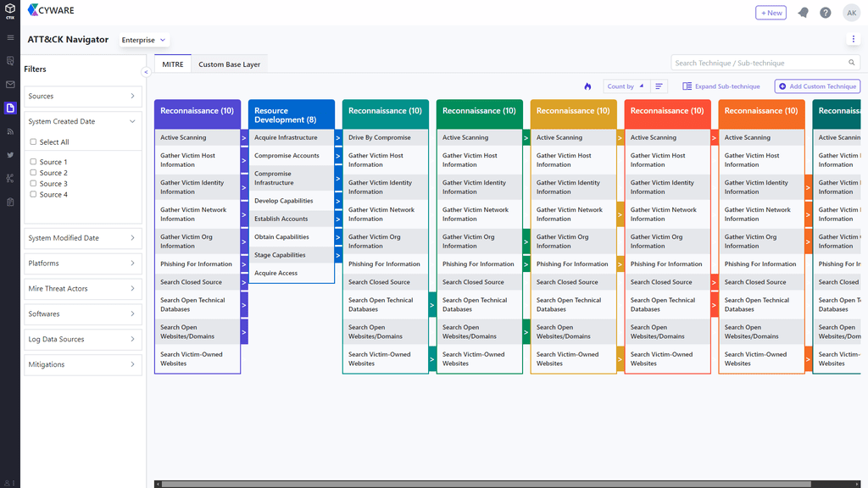This screenshot has width=868, height=488.
Task: Check the Source 4 checkbox
Action: coord(33,194)
